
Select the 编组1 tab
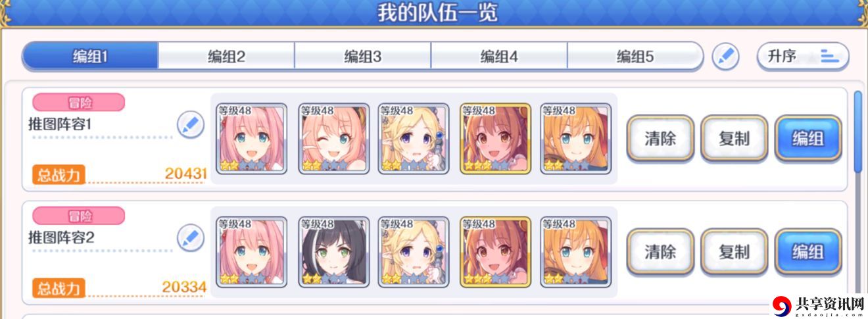[90, 57]
